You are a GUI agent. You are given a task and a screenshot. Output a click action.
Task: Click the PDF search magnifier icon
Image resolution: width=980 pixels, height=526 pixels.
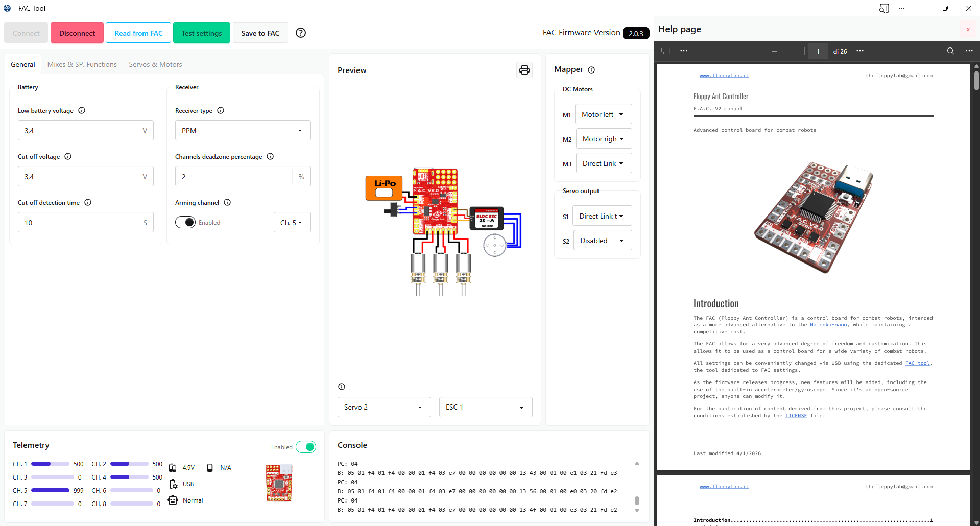point(950,51)
